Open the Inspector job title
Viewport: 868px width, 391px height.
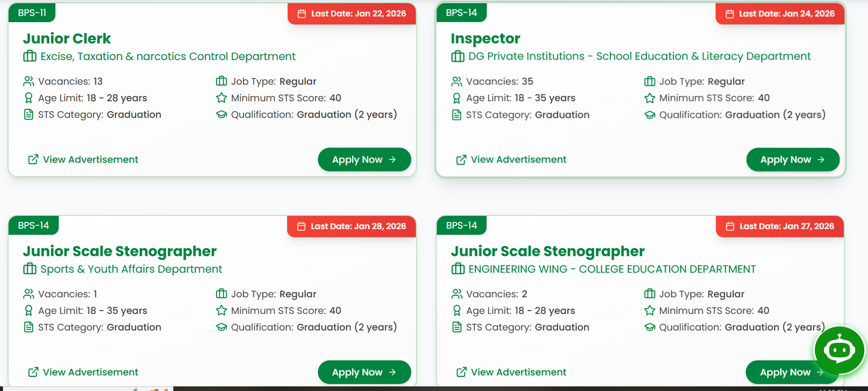(x=485, y=39)
